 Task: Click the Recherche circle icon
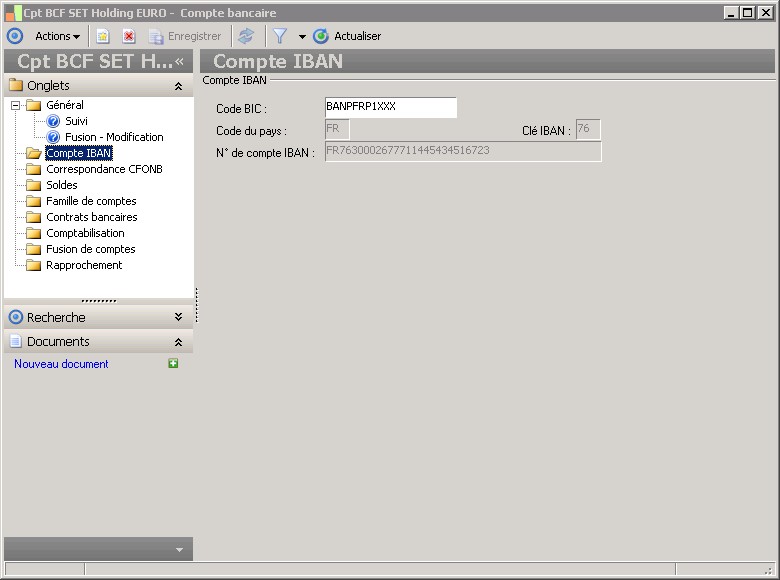16,317
